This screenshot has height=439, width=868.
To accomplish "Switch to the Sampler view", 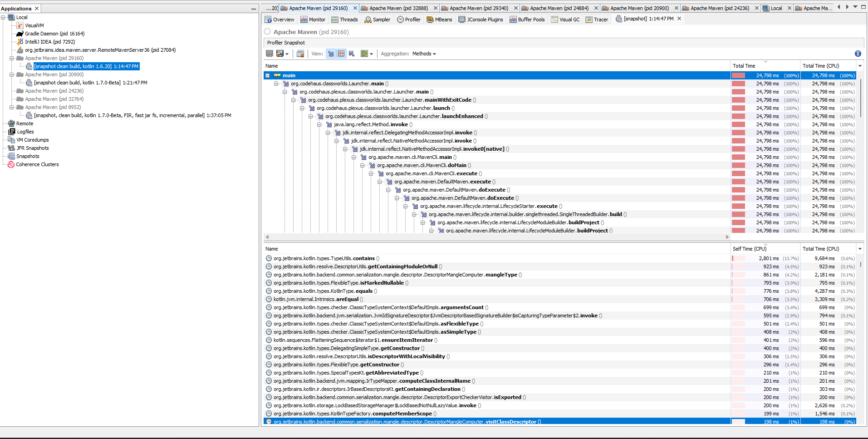I will [x=377, y=20].
